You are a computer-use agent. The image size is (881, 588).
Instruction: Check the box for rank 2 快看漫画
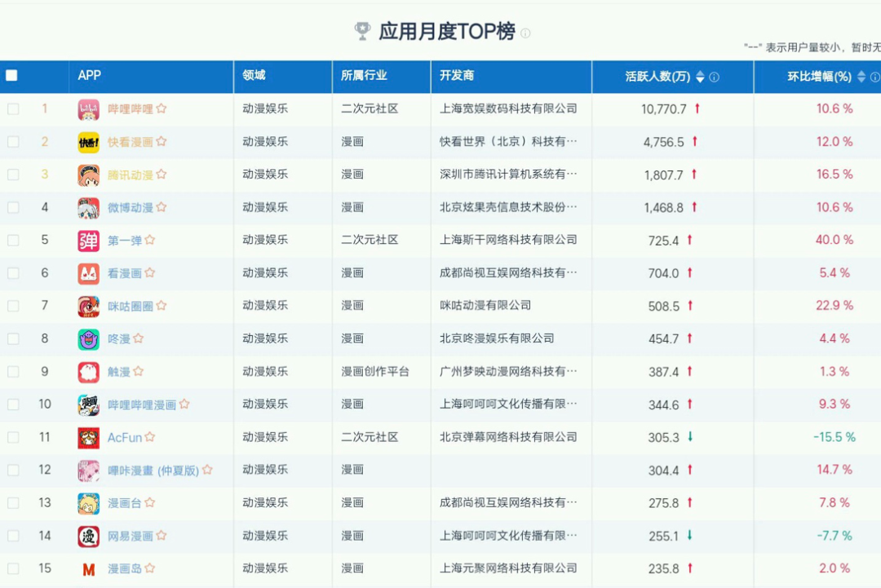[13, 142]
